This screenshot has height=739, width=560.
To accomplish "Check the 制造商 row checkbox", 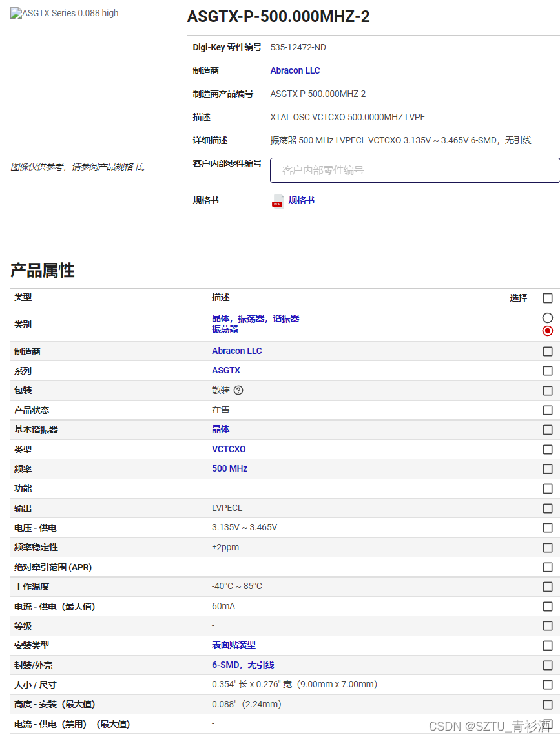I will (x=548, y=351).
